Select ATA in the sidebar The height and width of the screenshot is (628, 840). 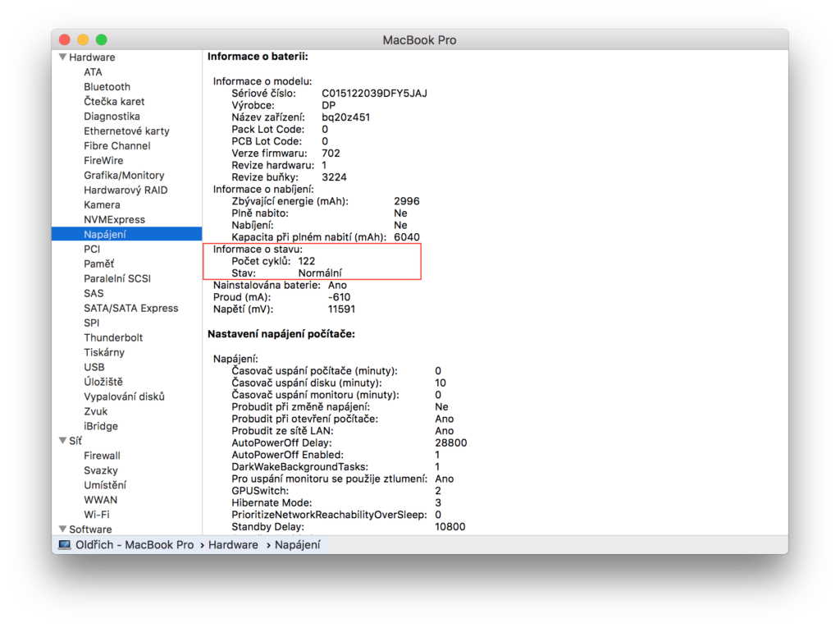click(x=93, y=72)
